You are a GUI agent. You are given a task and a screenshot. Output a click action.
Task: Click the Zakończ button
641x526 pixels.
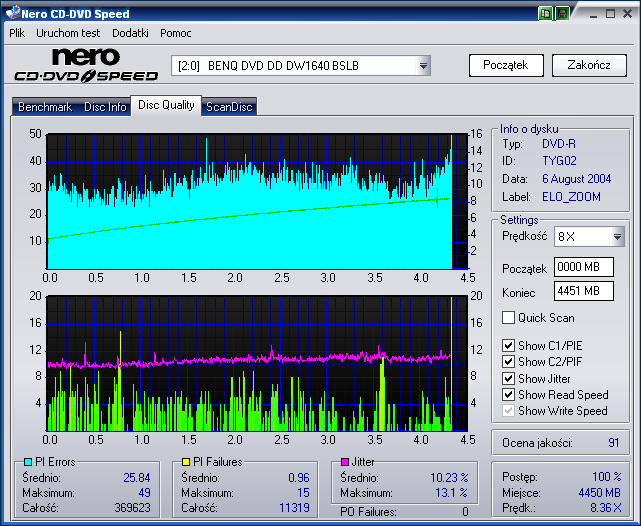coord(589,65)
